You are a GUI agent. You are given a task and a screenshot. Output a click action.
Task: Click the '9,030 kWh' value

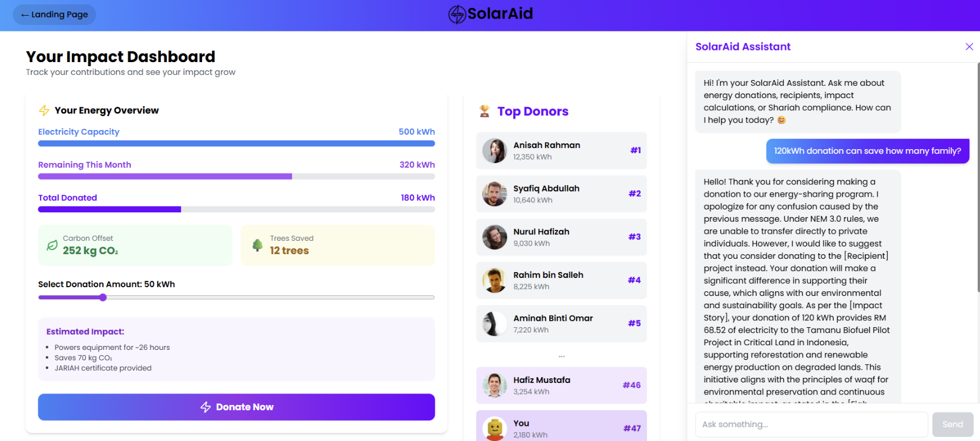coord(531,243)
